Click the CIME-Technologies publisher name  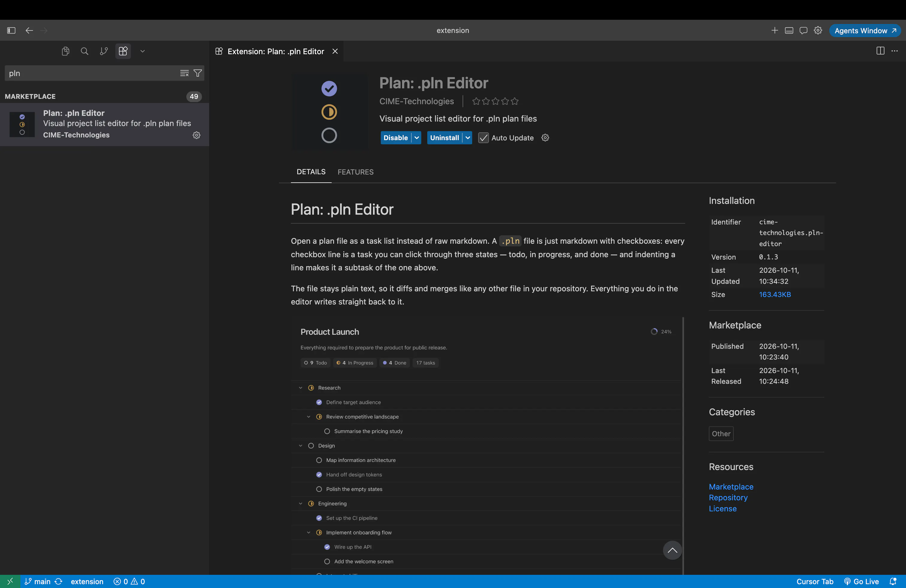pyautogui.click(x=416, y=101)
